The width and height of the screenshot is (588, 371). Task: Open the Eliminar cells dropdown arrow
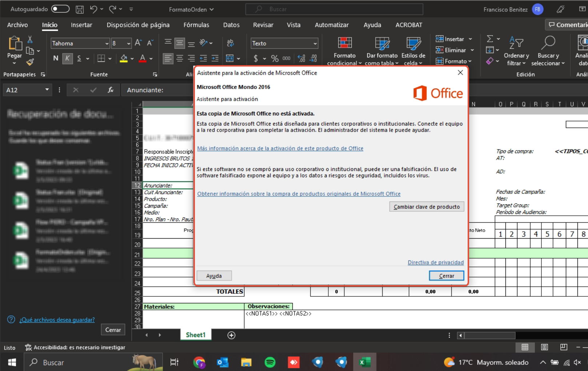[472, 50]
